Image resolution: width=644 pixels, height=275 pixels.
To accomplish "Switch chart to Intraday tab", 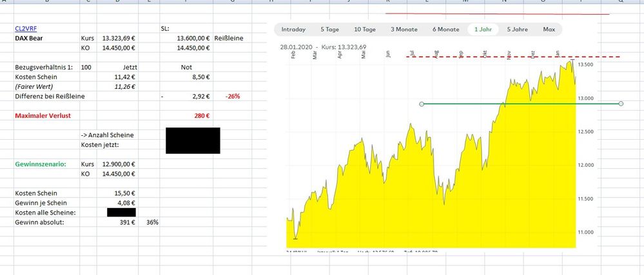I will [x=293, y=29].
